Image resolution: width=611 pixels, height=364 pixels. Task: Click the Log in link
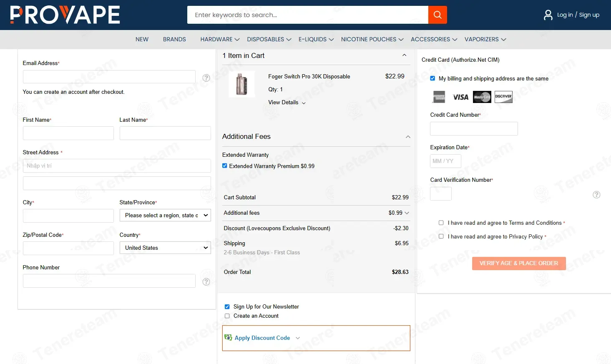pyautogui.click(x=565, y=15)
